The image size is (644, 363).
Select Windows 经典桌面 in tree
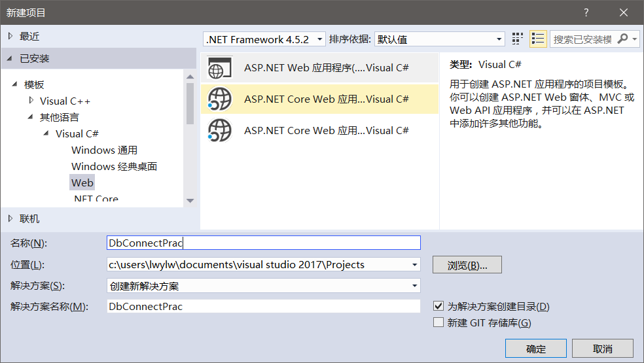click(x=114, y=167)
